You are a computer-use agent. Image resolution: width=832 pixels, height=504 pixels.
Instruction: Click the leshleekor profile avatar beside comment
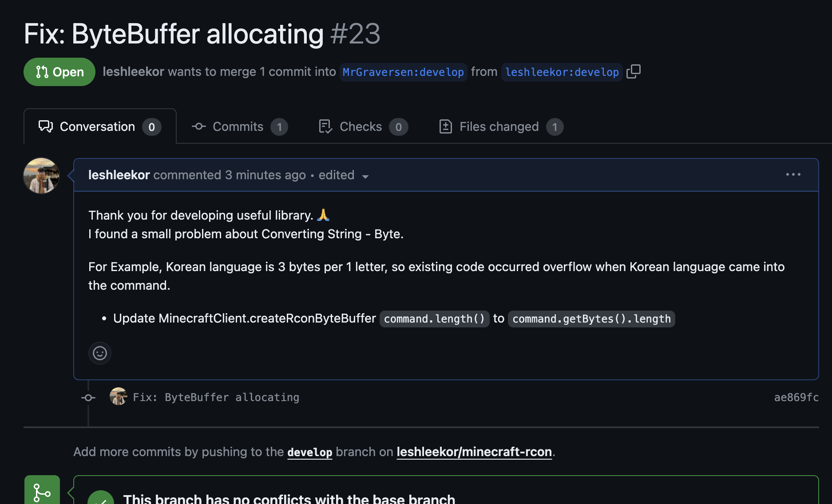tap(41, 176)
